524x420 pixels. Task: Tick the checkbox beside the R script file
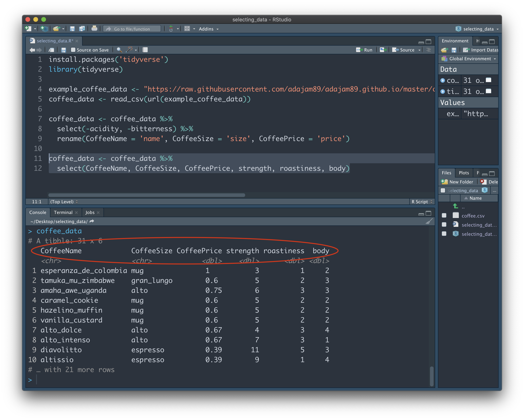pos(444,225)
